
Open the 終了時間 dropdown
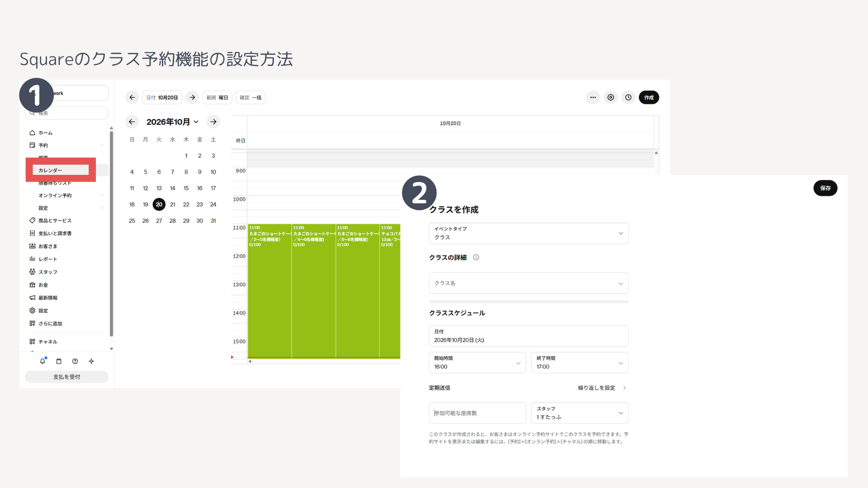pos(580,363)
